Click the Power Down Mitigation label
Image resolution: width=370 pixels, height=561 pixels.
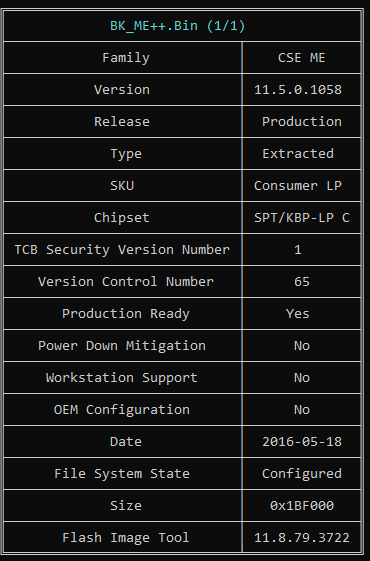pos(122,346)
